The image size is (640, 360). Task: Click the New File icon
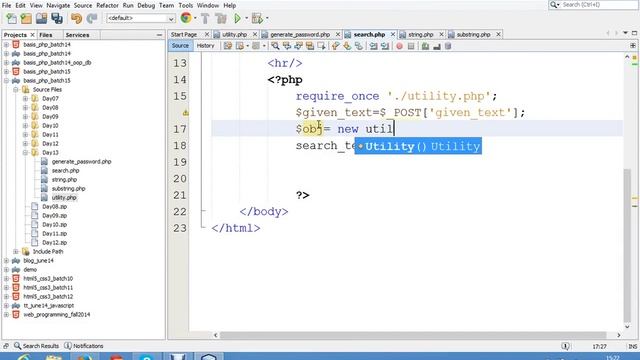point(11,18)
